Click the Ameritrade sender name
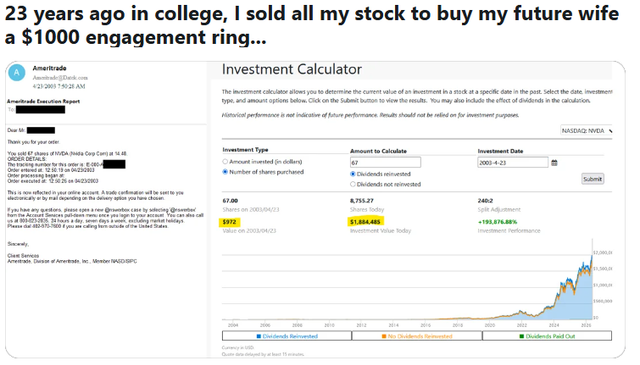This screenshot has width=640, height=365. click(49, 68)
